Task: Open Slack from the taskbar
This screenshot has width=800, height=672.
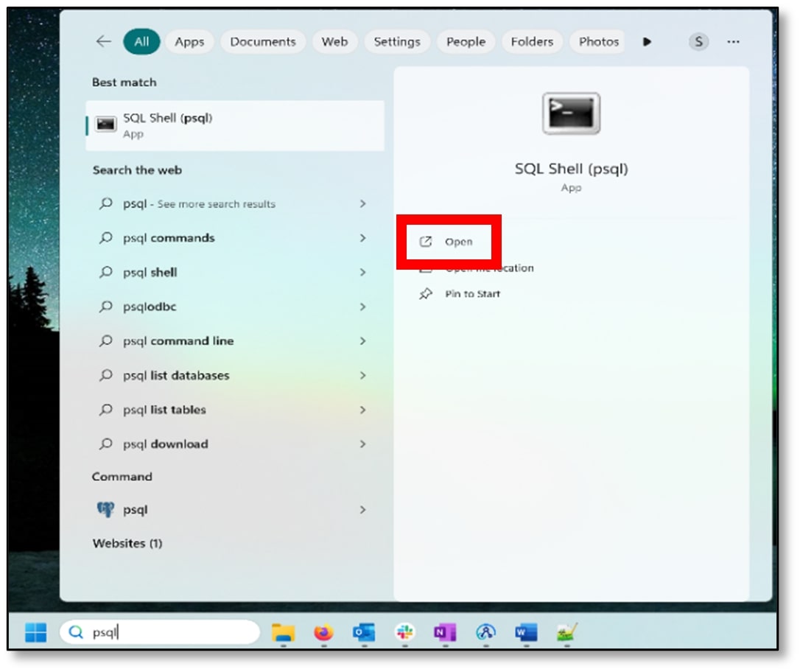Action: click(x=404, y=633)
